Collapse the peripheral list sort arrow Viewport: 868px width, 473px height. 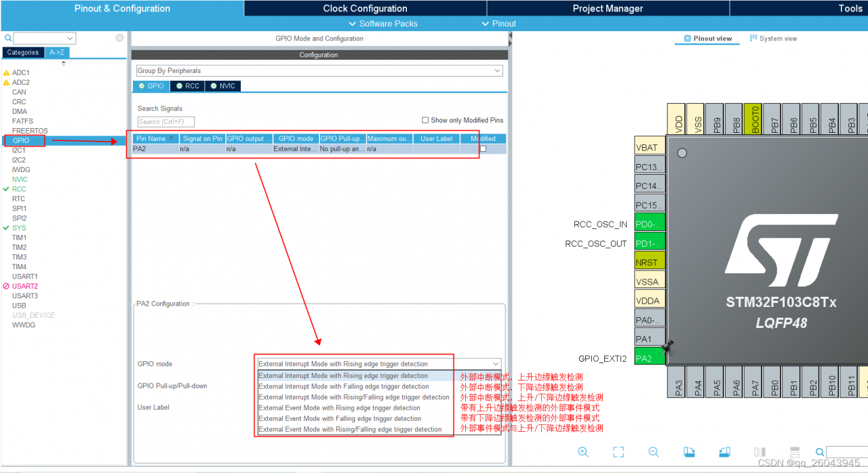pyautogui.click(x=64, y=64)
